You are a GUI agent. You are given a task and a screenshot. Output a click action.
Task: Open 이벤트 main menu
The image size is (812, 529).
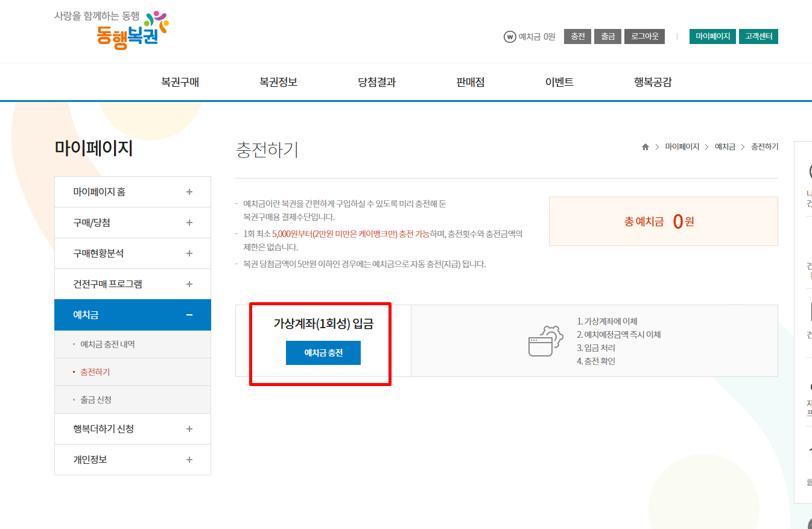pos(559,83)
